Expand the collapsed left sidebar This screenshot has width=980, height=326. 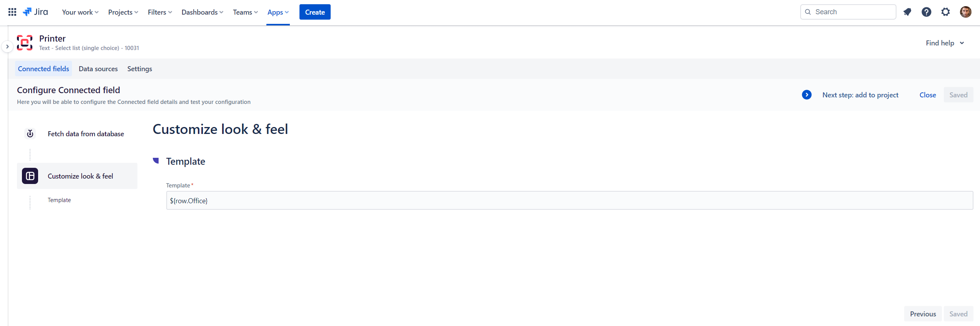click(x=7, y=47)
